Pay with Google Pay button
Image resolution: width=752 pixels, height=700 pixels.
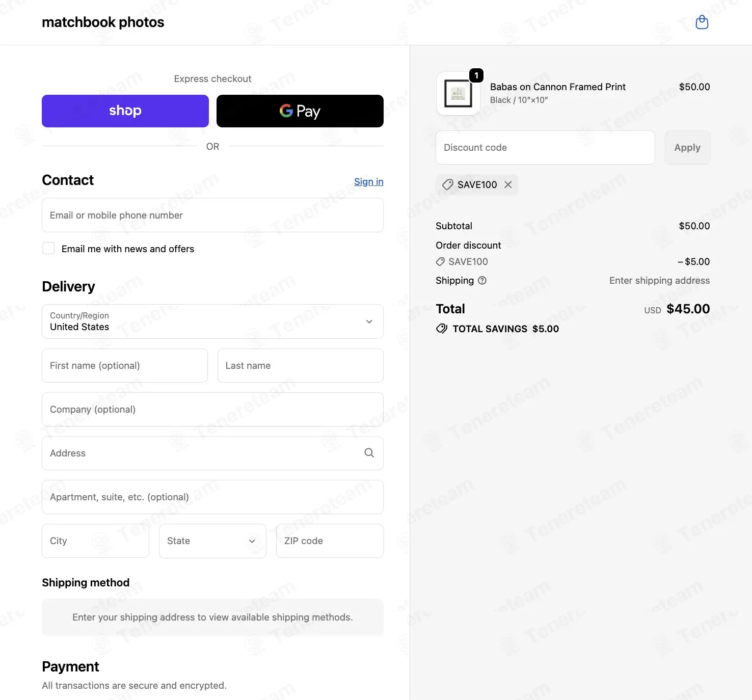300,111
